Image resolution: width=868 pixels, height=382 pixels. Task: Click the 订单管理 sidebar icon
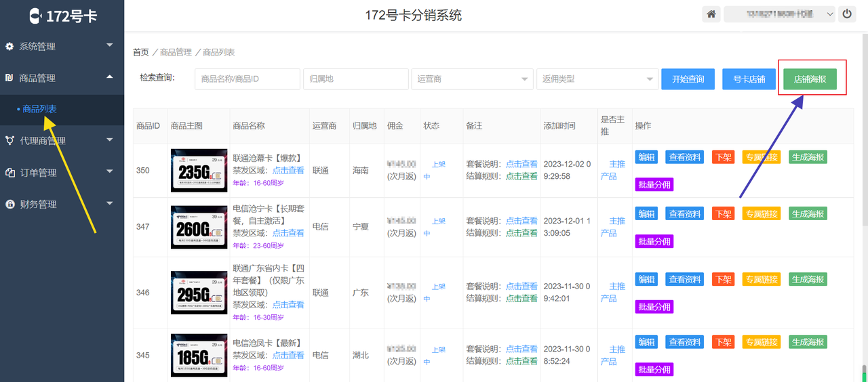[x=9, y=173]
